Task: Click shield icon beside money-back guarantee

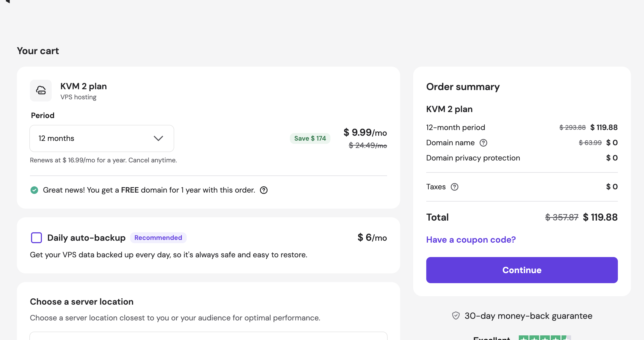Action: coord(456,316)
